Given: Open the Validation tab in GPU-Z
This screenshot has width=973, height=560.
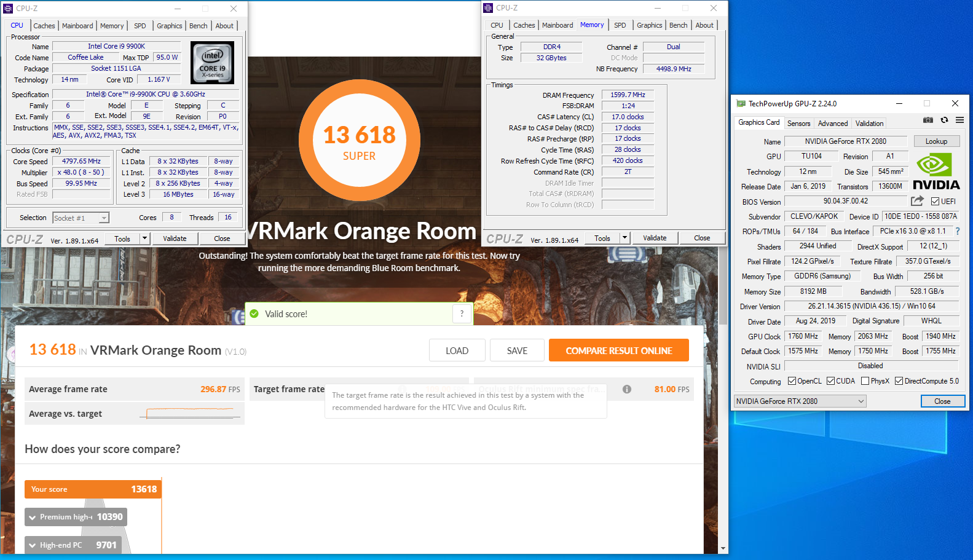Looking at the screenshot, I should point(869,124).
